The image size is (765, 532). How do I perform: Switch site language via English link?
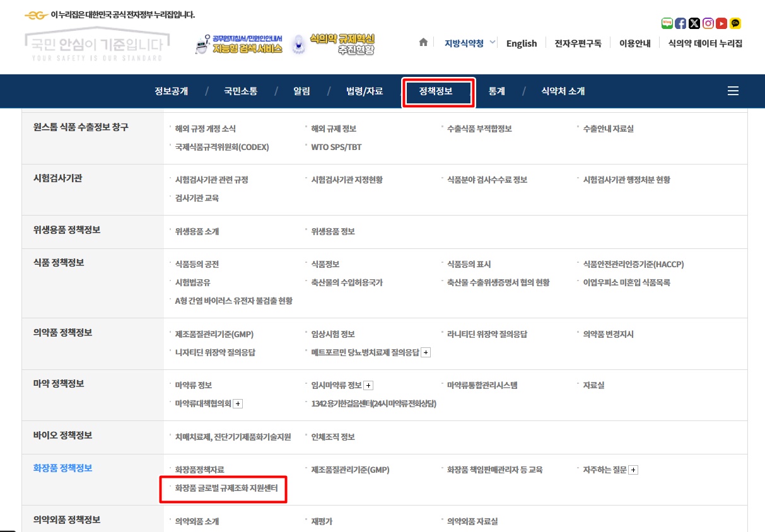point(522,43)
